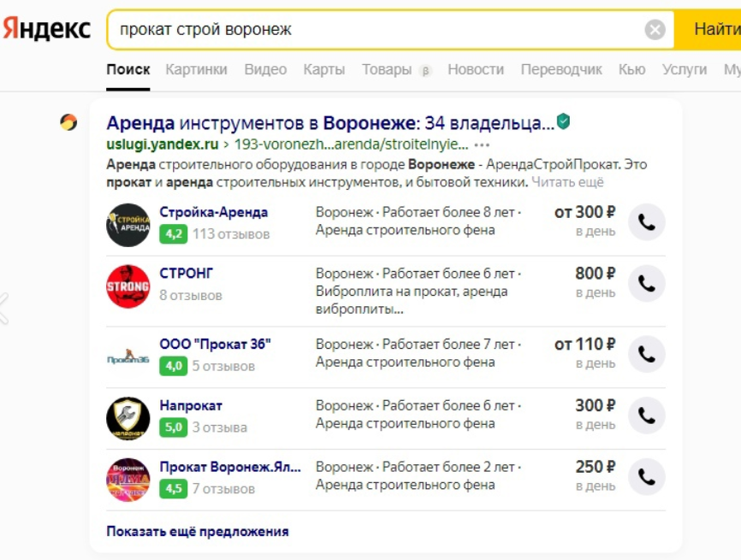Click the 4,5 rating badge
The image size is (741, 560).
[173, 489]
